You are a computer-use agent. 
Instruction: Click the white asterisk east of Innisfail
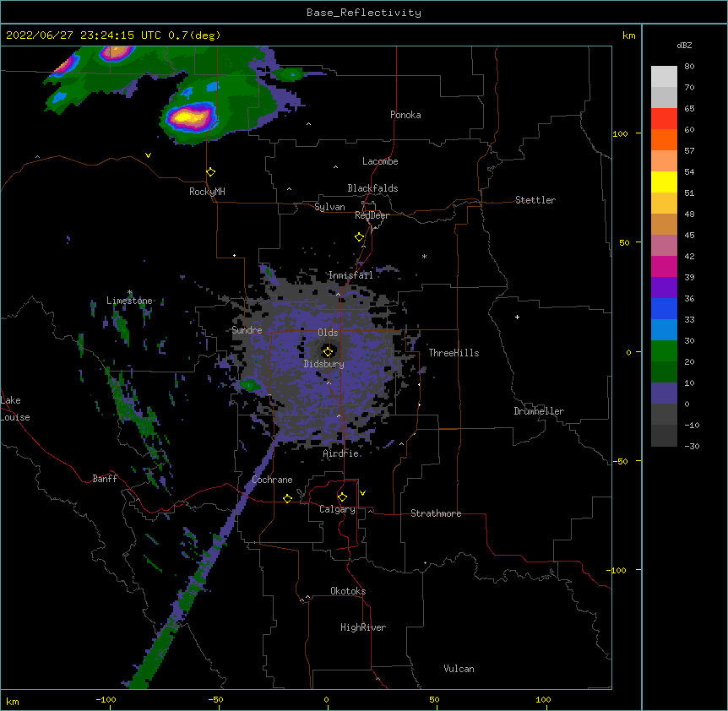[x=424, y=256]
